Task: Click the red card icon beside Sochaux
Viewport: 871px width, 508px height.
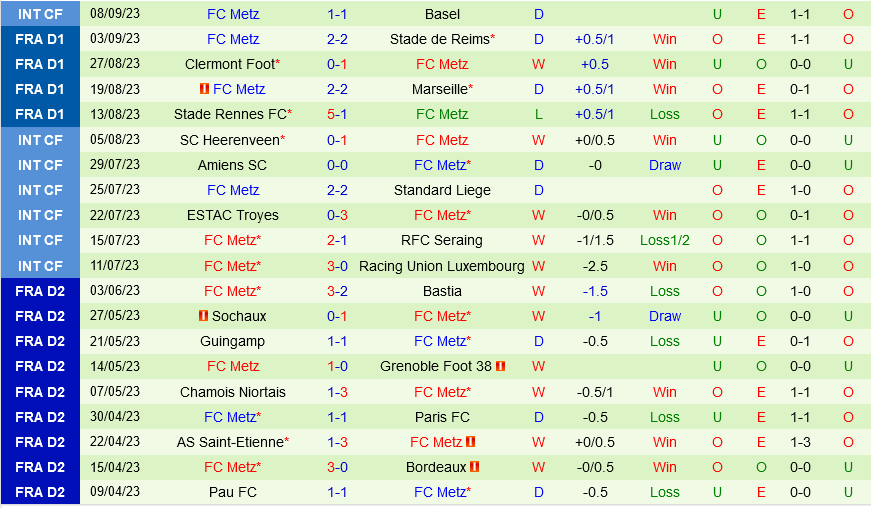Action: pos(204,316)
